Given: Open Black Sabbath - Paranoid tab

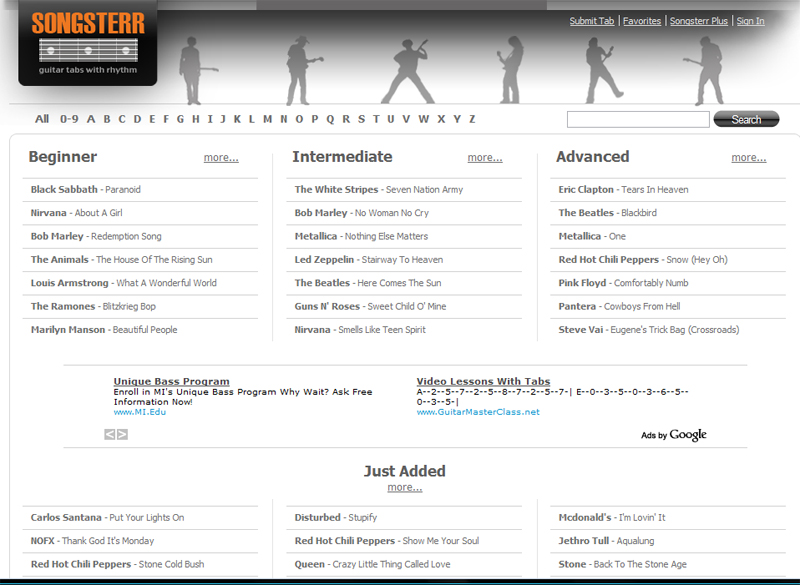Looking at the screenshot, I should coord(86,190).
